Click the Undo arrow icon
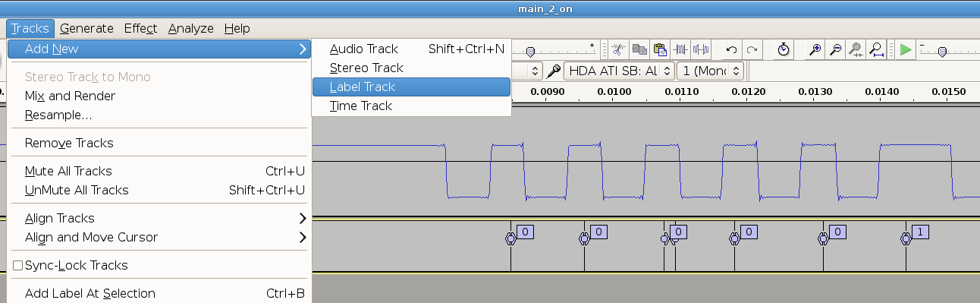 tap(731, 49)
